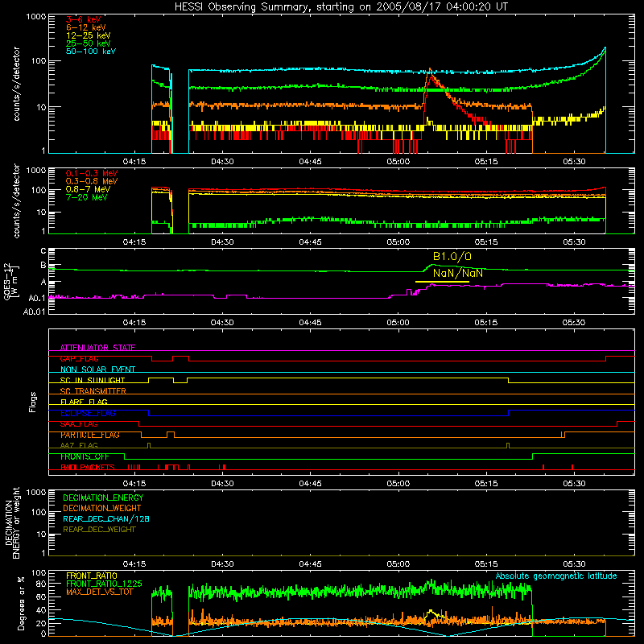Click the yellow flare interval bar under NaN/NaN
644x644 pixels.
(x=442, y=281)
